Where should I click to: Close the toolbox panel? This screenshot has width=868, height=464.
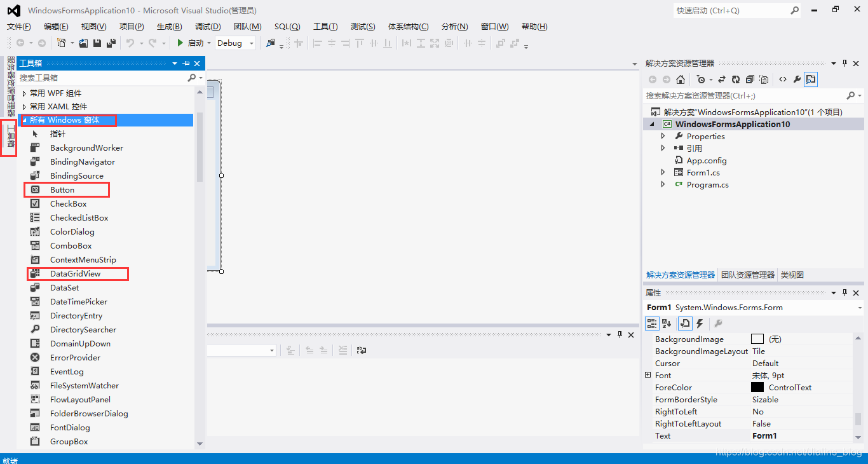pos(197,64)
